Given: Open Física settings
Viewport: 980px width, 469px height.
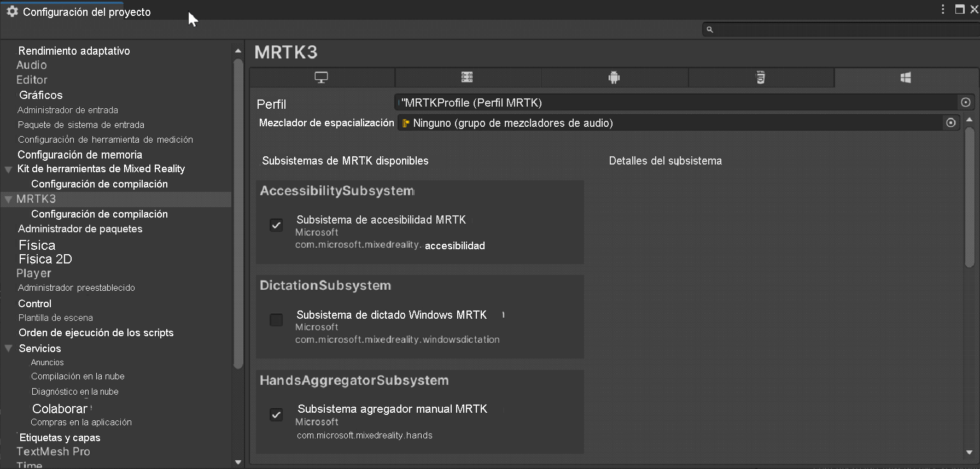Looking at the screenshot, I should [37, 245].
